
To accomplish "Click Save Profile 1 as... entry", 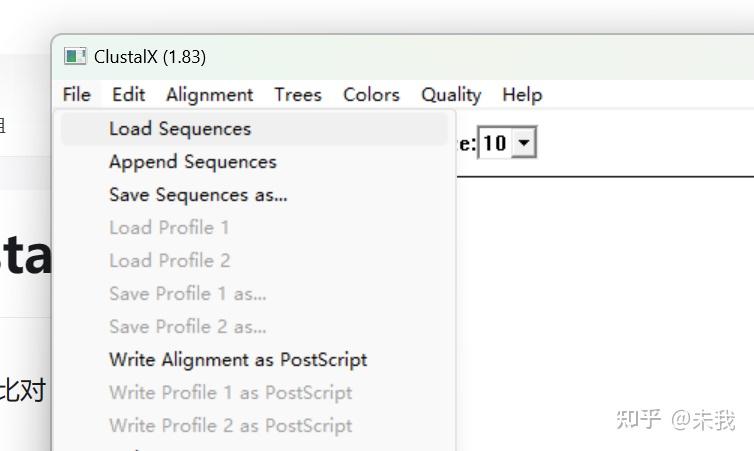I will point(188,294).
